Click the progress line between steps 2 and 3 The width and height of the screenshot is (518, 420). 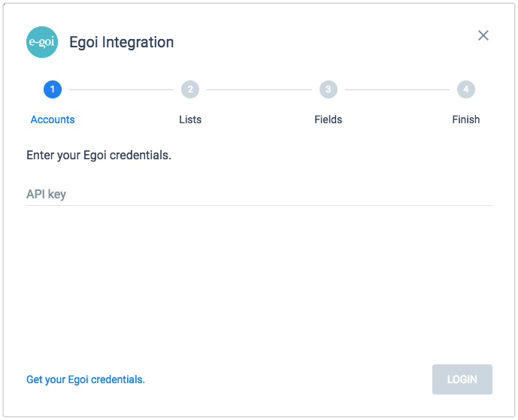259,89
